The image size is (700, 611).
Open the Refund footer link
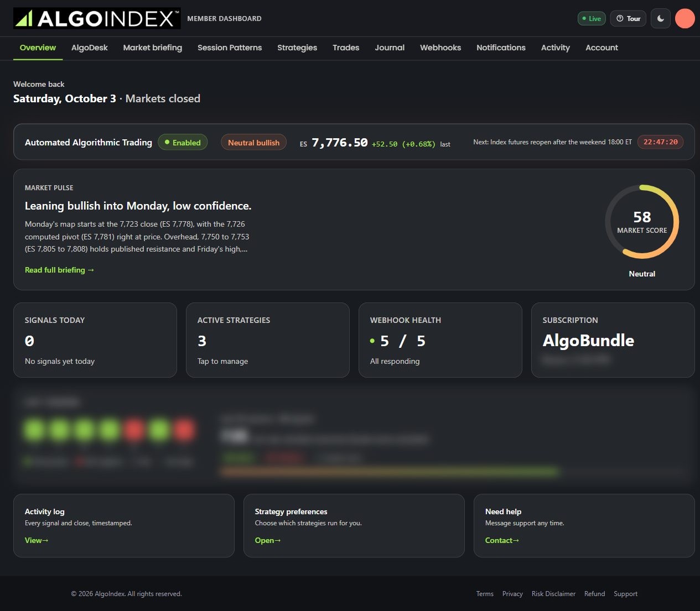click(595, 594)
